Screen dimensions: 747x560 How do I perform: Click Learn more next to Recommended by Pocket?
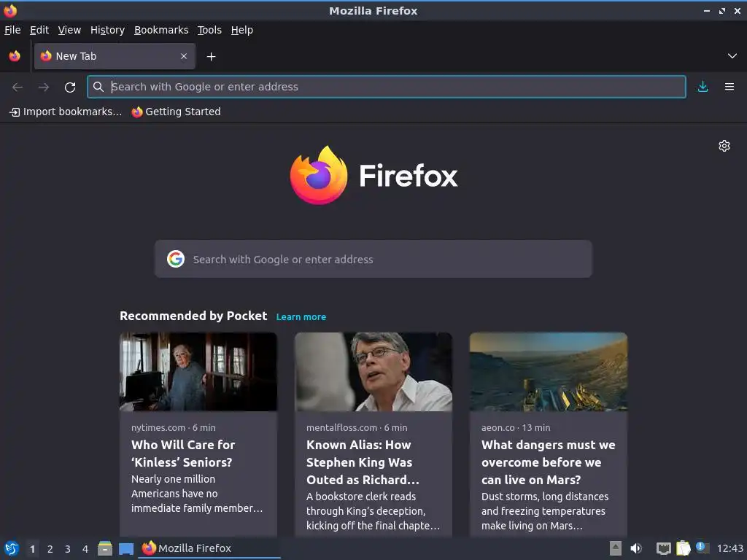301,317
